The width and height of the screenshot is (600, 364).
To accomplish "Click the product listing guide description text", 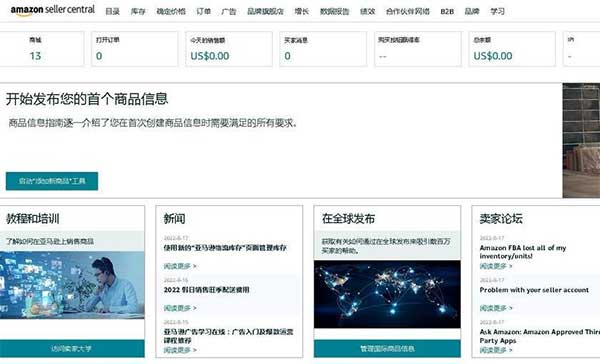I will click(x=153, y=123).
